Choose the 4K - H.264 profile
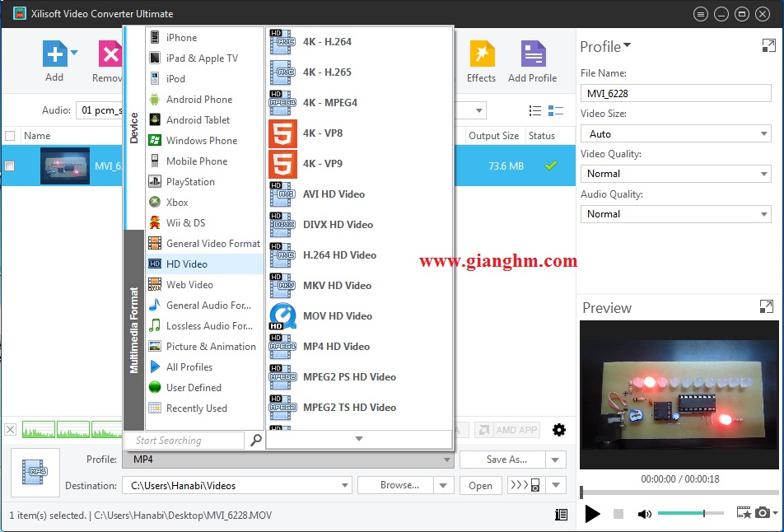The height and width of the screenshot is (532, 784). (x=360, y=42)
